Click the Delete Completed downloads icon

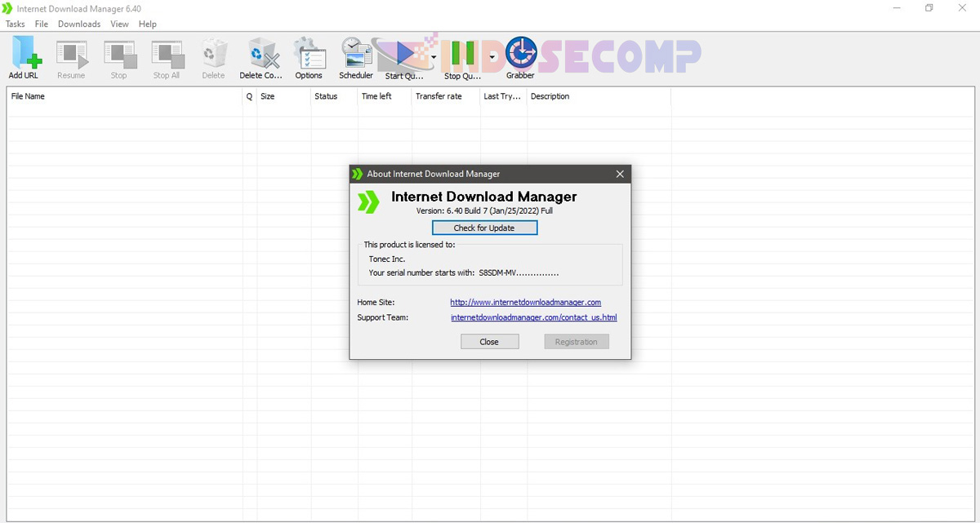pyautogui.click(x=261, y=53)
